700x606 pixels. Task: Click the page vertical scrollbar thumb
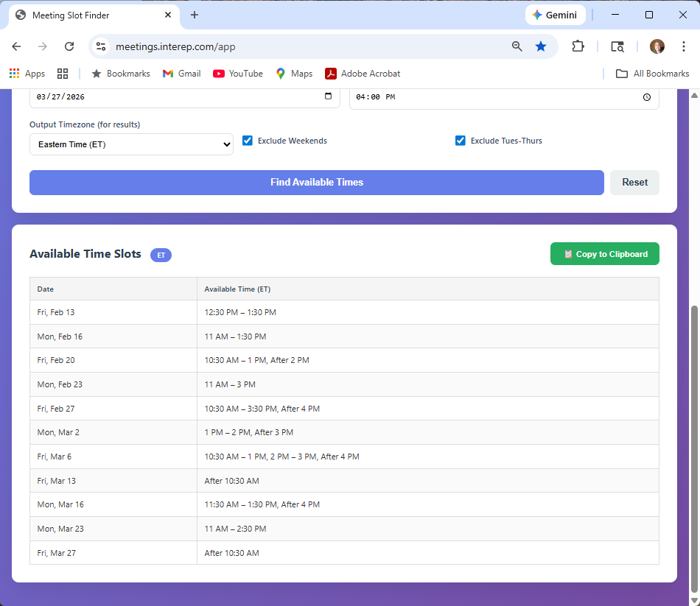(693, 448)
